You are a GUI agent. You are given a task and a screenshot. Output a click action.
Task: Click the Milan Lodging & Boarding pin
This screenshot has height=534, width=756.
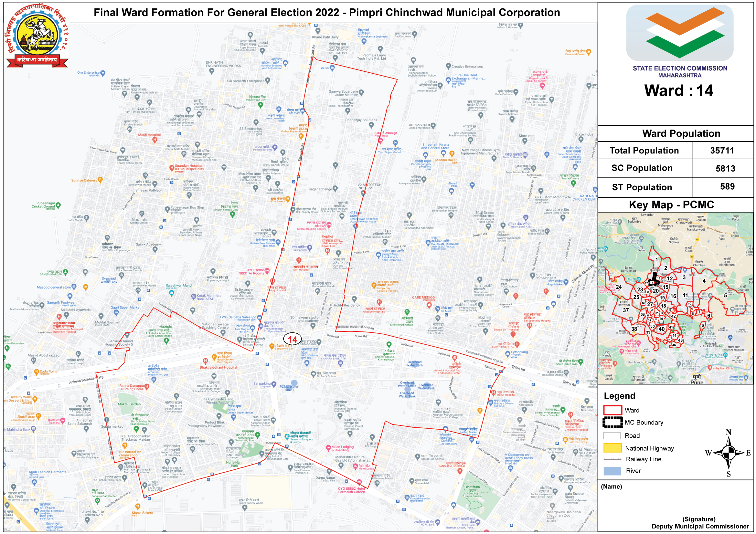[328, 448]
